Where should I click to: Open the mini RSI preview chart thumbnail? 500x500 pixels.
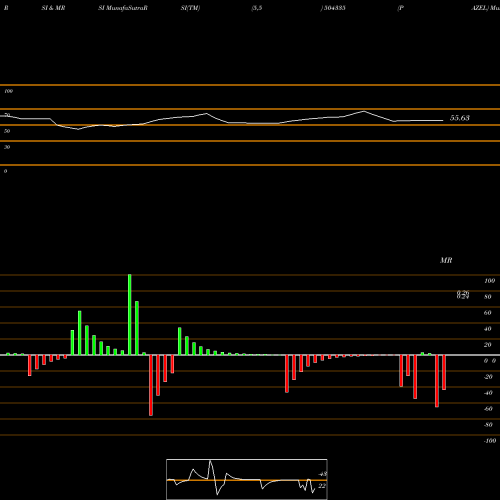[247, 479]
